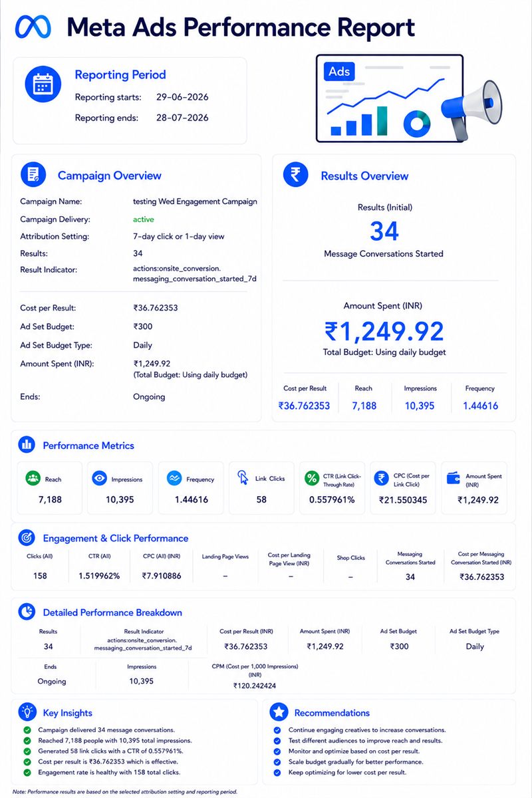Click the 'Detailed Performance Breakdown' heading
The width and height of the screenshot is (532, 798).
tap(112, 612)
